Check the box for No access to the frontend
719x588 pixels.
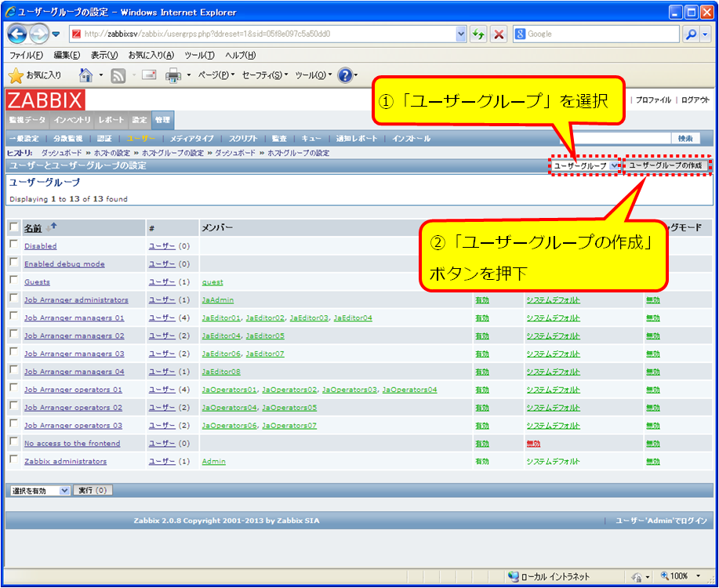(14, 441)
